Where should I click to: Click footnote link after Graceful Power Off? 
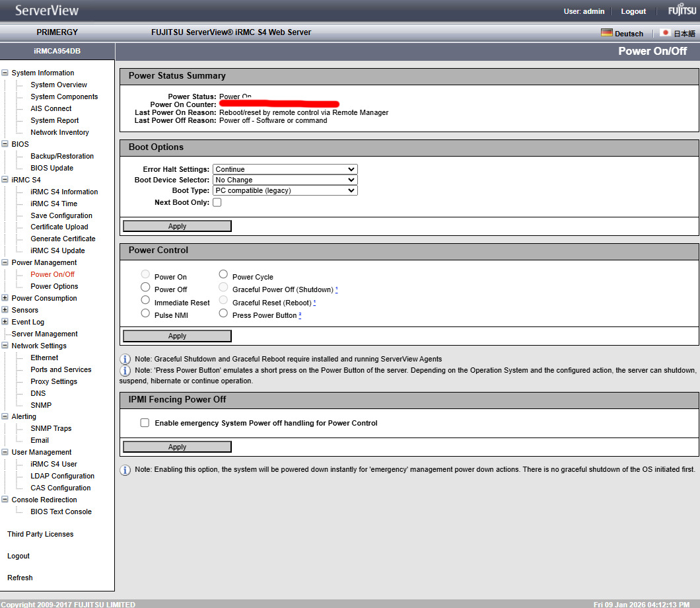[x=337, y=289]
